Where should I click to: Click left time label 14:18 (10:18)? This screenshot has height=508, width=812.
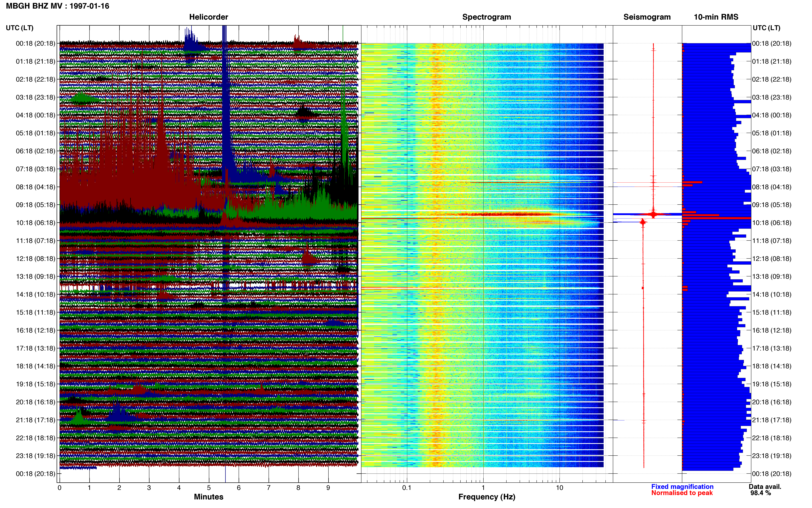pos(36,295)
